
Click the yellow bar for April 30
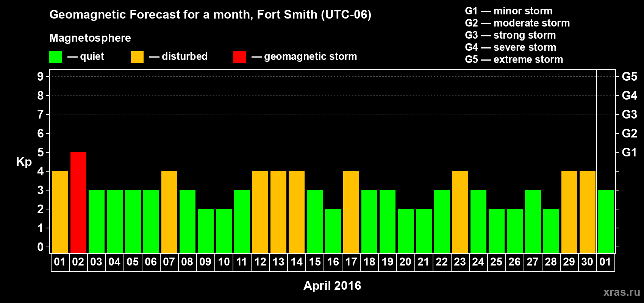click(588, 212)
